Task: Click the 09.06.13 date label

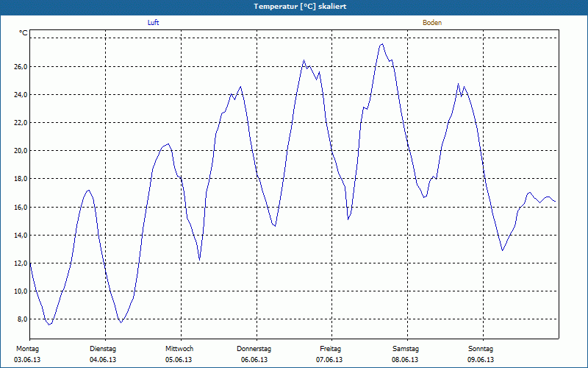Action: [481, 360]
